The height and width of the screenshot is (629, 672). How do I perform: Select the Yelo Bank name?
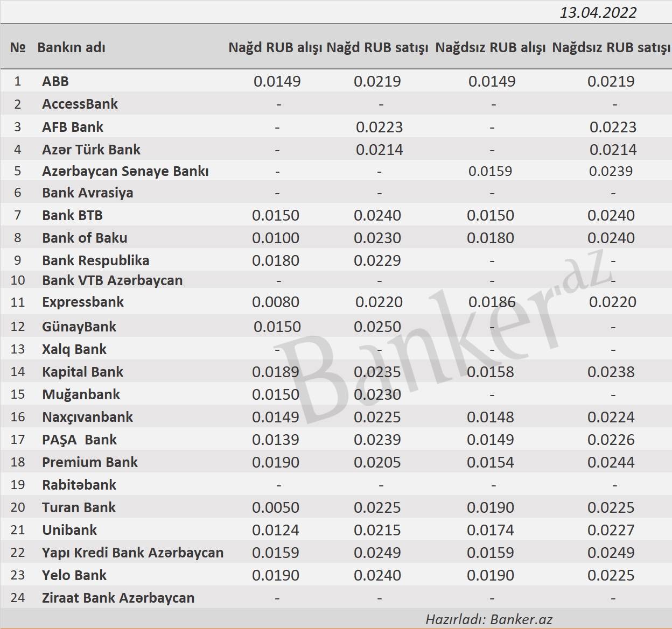pos(74,575)
